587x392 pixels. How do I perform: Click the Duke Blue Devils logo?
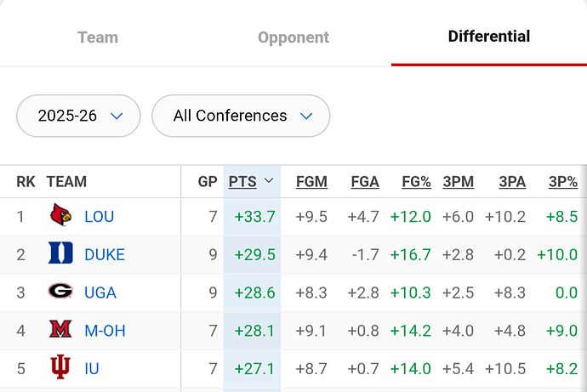[61, 253]
